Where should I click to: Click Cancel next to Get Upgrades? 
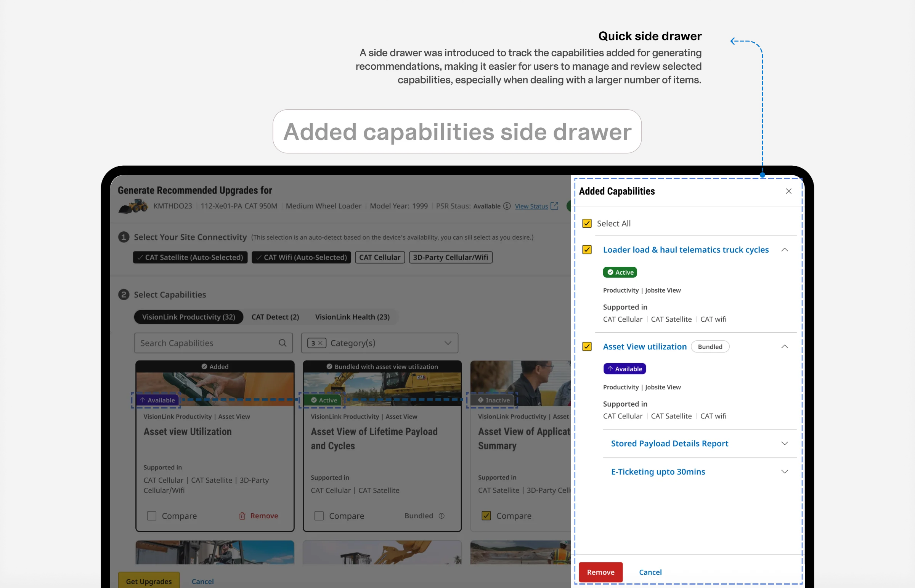tap(202, 581)
